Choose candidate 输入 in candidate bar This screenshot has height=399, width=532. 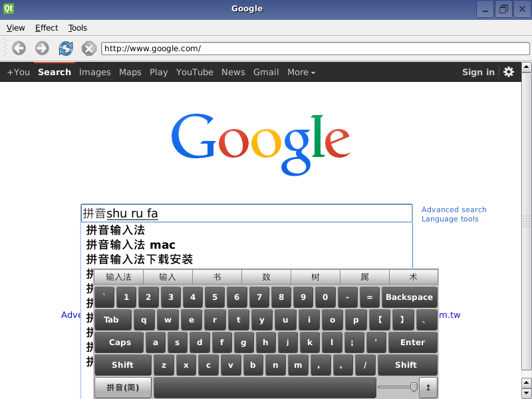(168, 277)
